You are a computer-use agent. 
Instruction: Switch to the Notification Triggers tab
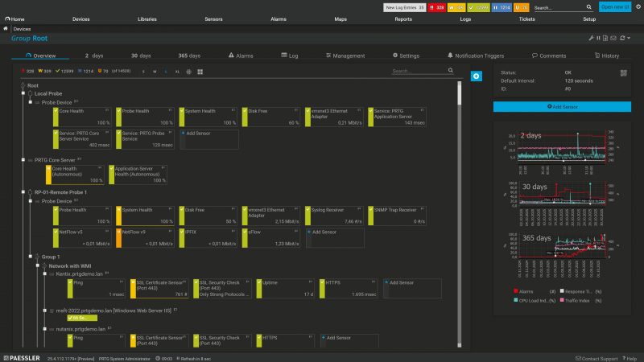[476, 56]
